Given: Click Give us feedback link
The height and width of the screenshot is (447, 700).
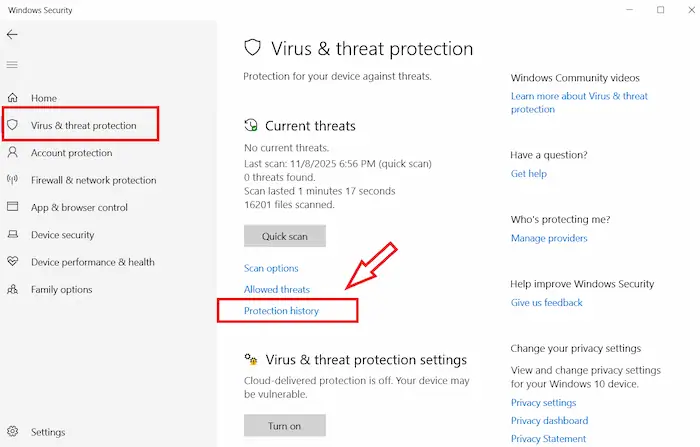Looking at the screenshot, I should tap(546, 302).
